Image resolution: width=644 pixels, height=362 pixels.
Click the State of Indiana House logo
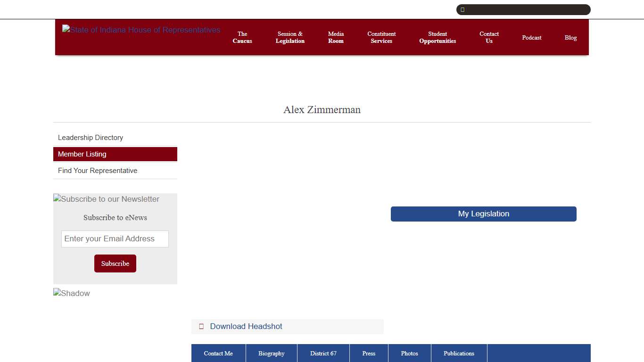141,30
